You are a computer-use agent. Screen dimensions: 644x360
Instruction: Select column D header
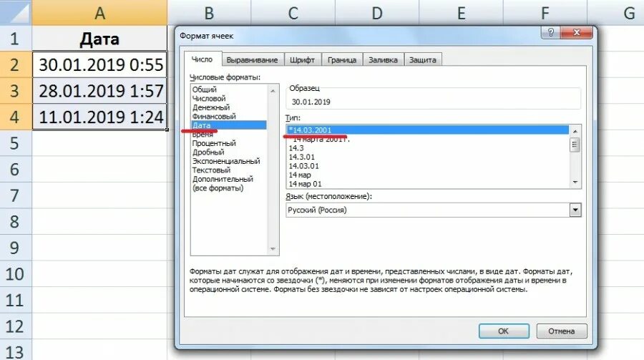click(x=377, y=13)
